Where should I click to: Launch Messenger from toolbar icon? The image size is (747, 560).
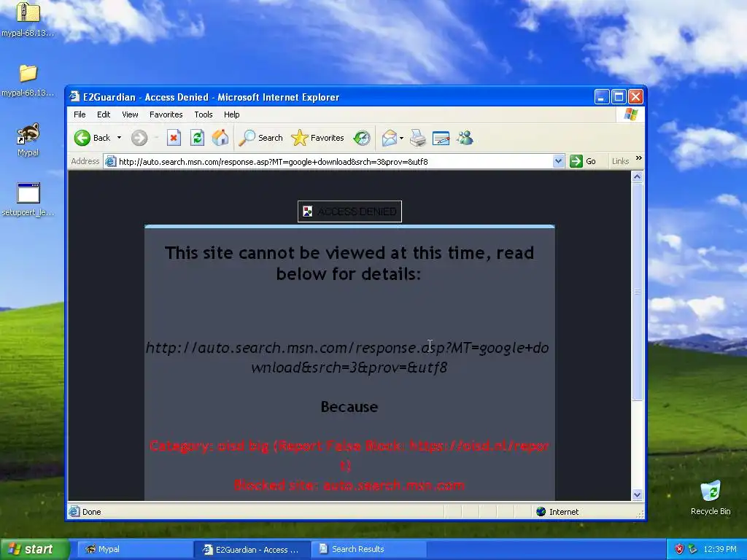pos(465,138)
